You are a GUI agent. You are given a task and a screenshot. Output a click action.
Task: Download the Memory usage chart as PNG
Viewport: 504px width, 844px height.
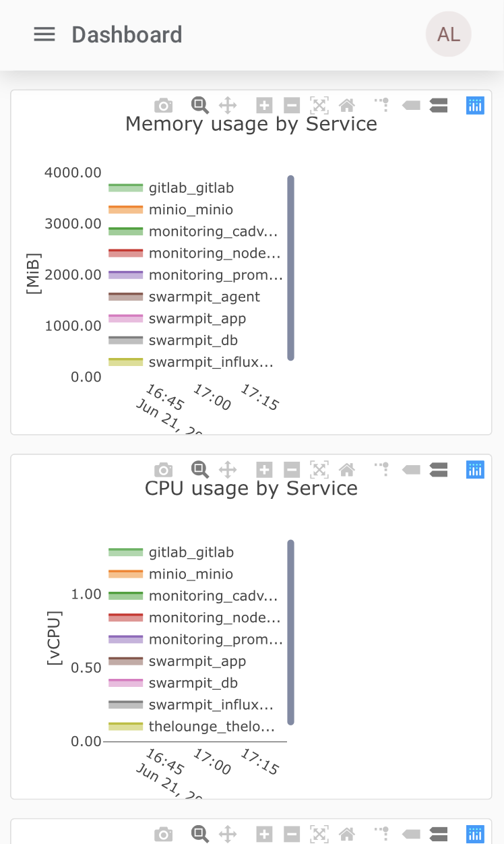point(163,105)
